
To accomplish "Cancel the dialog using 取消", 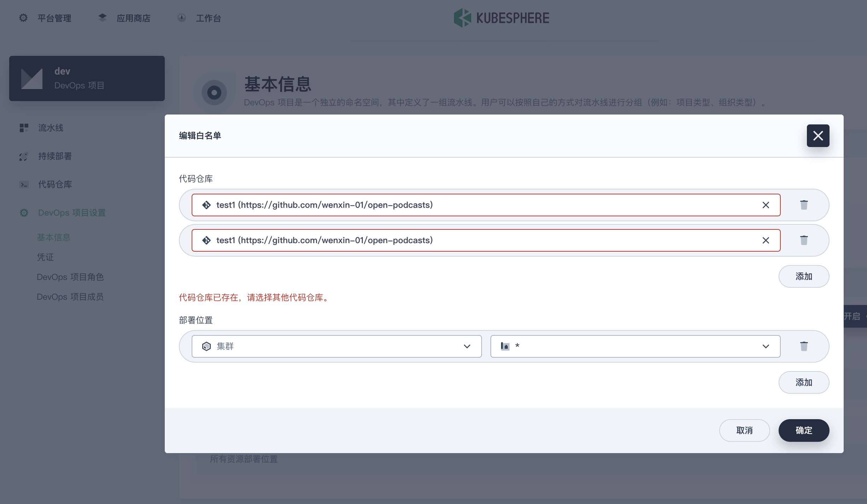I will pos(744,430).
